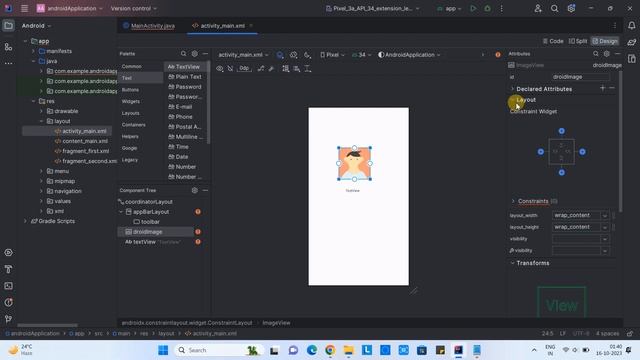The image size is (640, 360).
Task: Set default margins 0dp button
Action: point(244,69)
